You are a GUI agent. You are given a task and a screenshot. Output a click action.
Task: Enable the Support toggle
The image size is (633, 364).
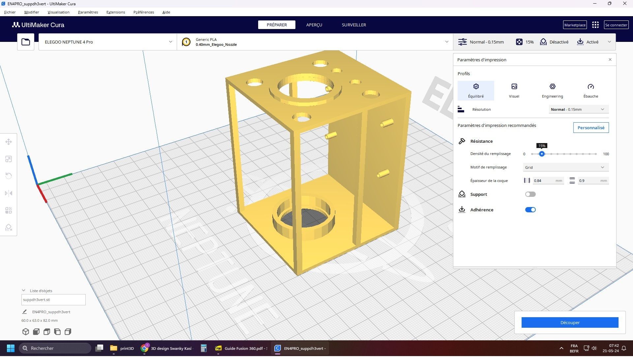[x=530, y=194]
